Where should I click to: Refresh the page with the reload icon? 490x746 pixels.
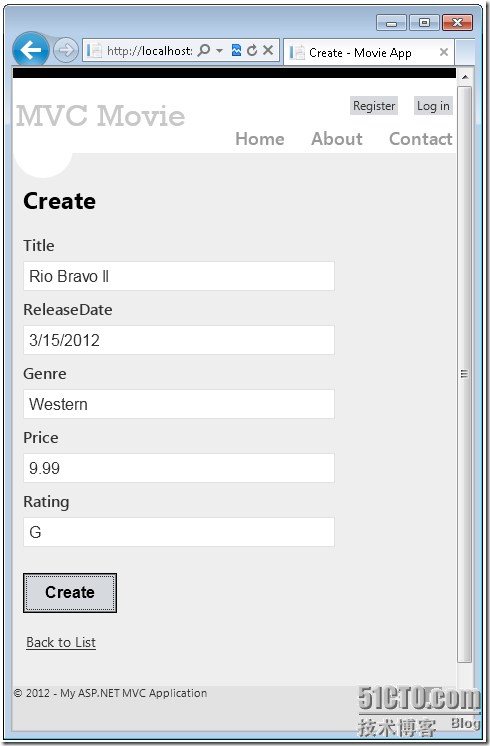[252, 50]
